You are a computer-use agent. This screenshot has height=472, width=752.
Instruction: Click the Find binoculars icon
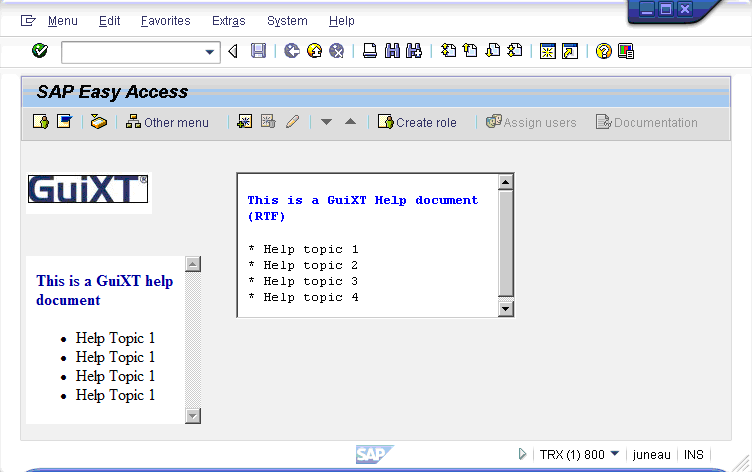[x=392, y=51]
